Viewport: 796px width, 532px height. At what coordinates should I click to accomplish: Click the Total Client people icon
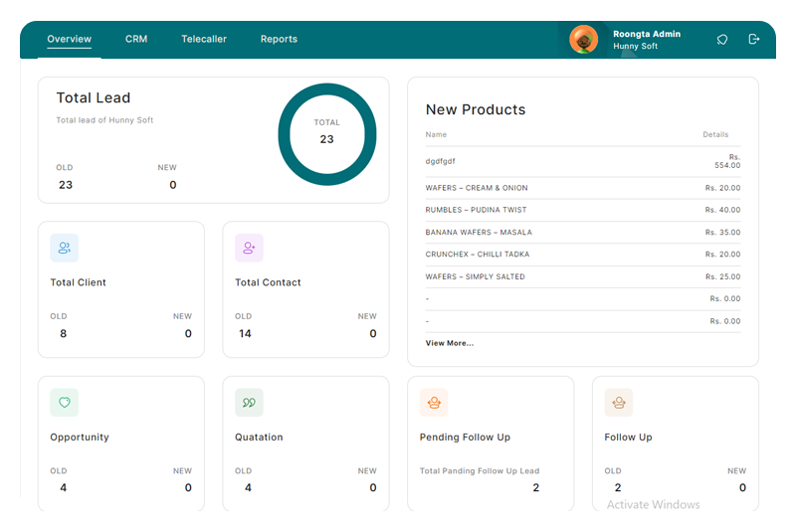pyautogui.click(x=65, y=248)
